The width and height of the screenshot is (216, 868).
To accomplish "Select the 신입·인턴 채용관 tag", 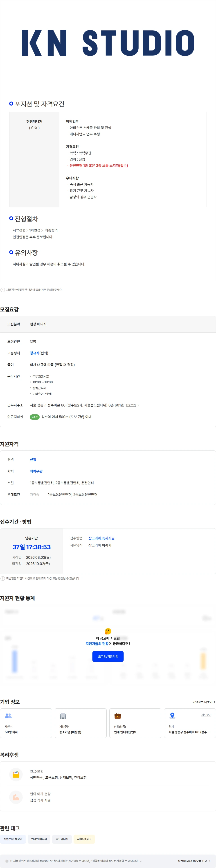I will coord(13,839).
